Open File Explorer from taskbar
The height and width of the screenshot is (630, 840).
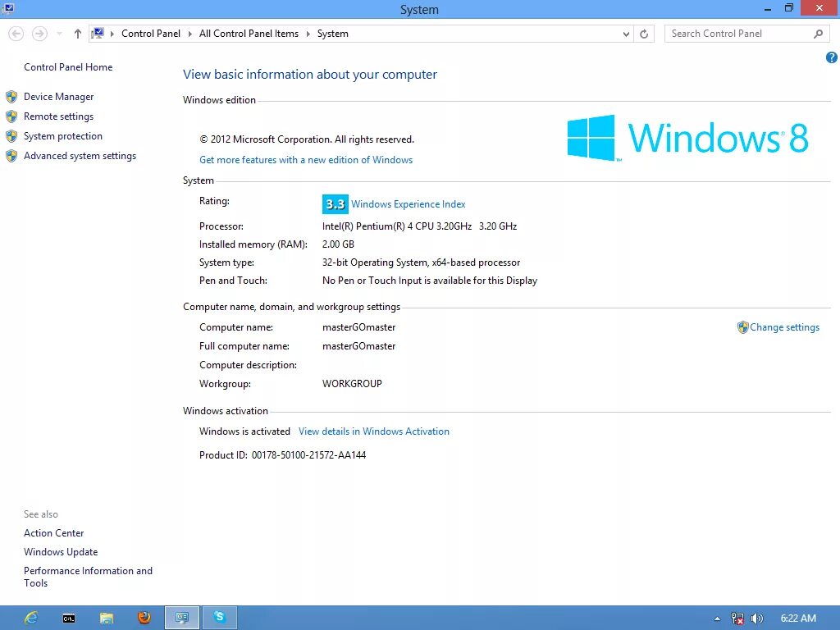coord(107,619)
